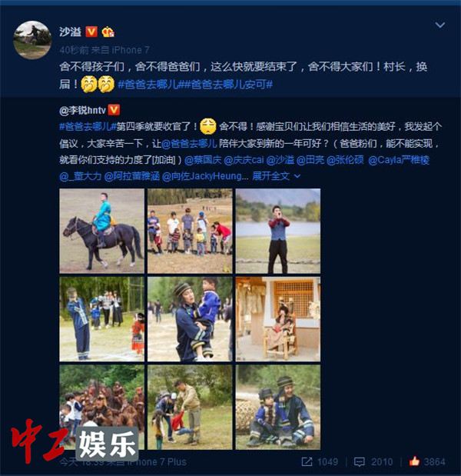Click the crown membership badge beside 沙溢
The width and height of the screenshot is (461, 476).
coord(108,32)
